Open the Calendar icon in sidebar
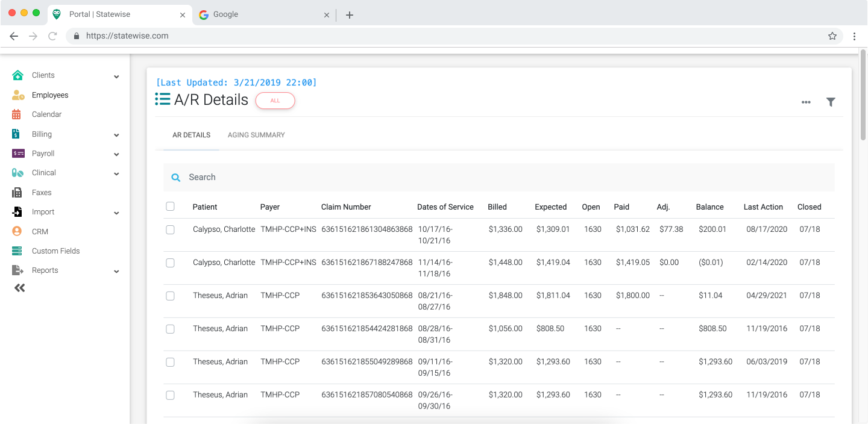The height and width of the screenshot is (424, 868). pyautogui.click(x=16, y=114)
